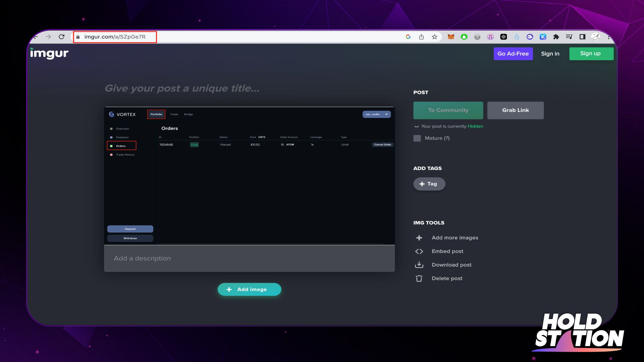Open the sei...vn4rr wallet dropdown
Viewport: 644px width, 362px height.
(x=376, y=114)
